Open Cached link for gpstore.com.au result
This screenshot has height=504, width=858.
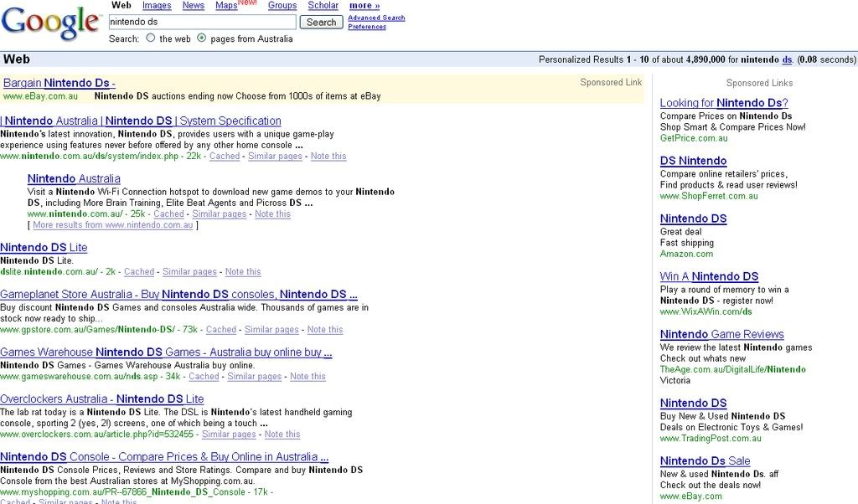(221, 330)
